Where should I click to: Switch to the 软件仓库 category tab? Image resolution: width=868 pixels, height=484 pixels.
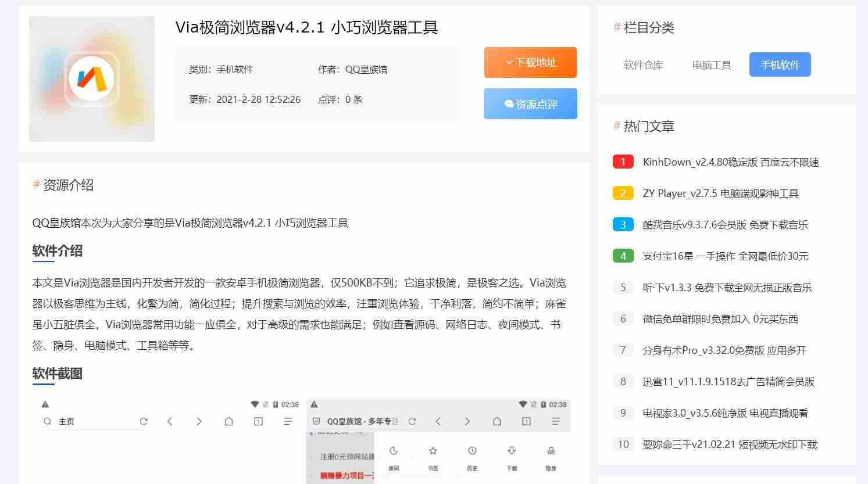(643, 65)
